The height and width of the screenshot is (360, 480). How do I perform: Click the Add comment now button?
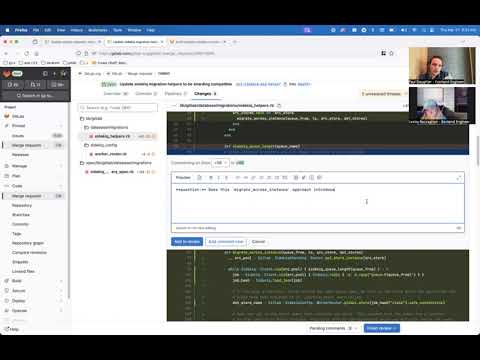tap(226, 242)
